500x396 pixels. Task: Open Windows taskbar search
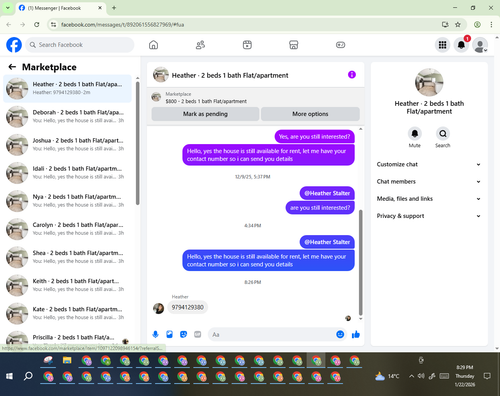click(28, 376)
